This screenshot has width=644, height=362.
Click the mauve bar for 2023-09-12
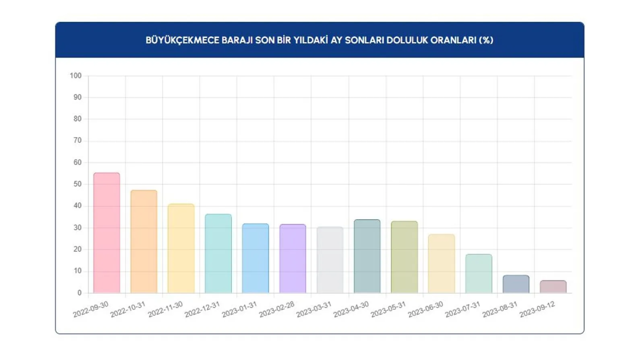(553, 287)
